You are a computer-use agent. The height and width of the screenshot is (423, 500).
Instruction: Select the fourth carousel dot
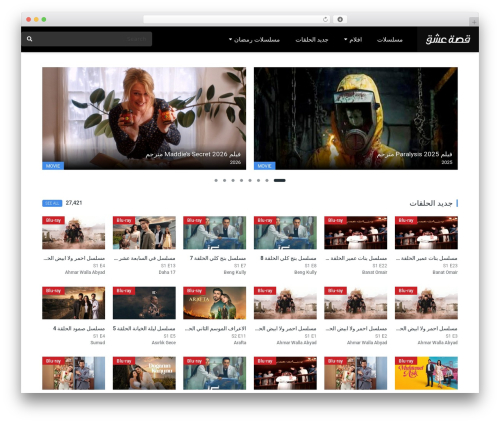pyautogui.click(x=241, y=180)
